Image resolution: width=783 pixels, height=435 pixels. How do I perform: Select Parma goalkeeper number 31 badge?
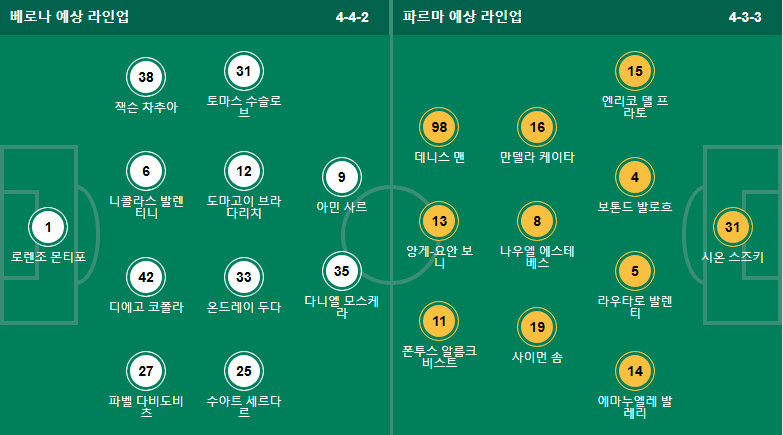point(733,227)
